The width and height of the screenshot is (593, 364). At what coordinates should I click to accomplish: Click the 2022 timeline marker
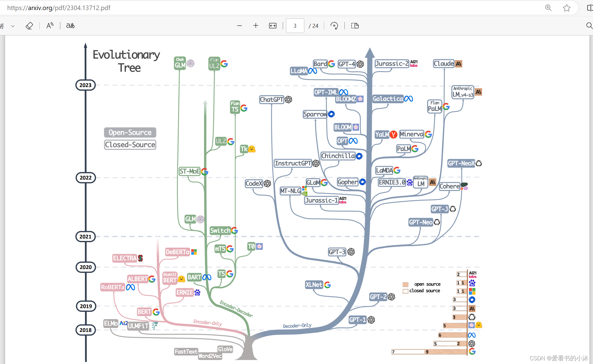(x=86, y=178)
